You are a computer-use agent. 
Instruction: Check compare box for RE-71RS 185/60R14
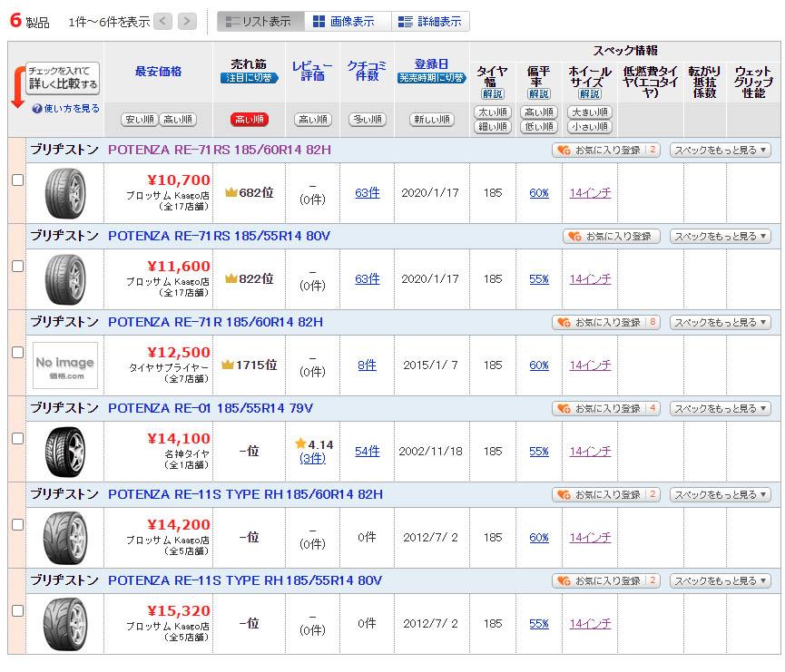point(17,180)
